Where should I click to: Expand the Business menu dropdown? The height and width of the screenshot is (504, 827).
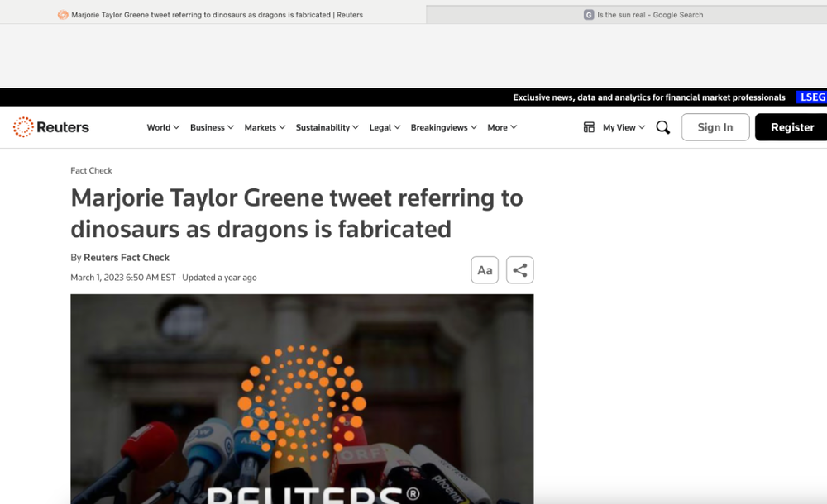[212, 127]
